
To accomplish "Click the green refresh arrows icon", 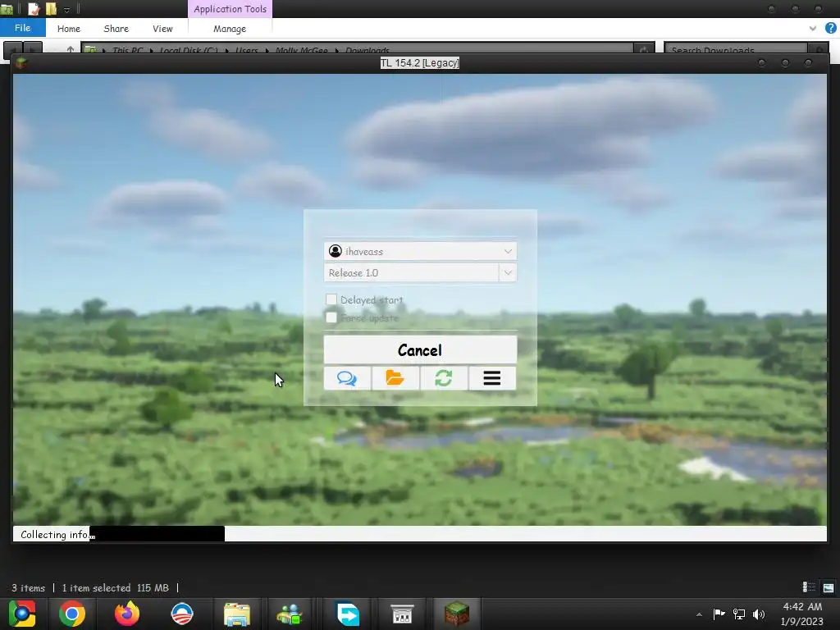I will click(x=444, y=378).
